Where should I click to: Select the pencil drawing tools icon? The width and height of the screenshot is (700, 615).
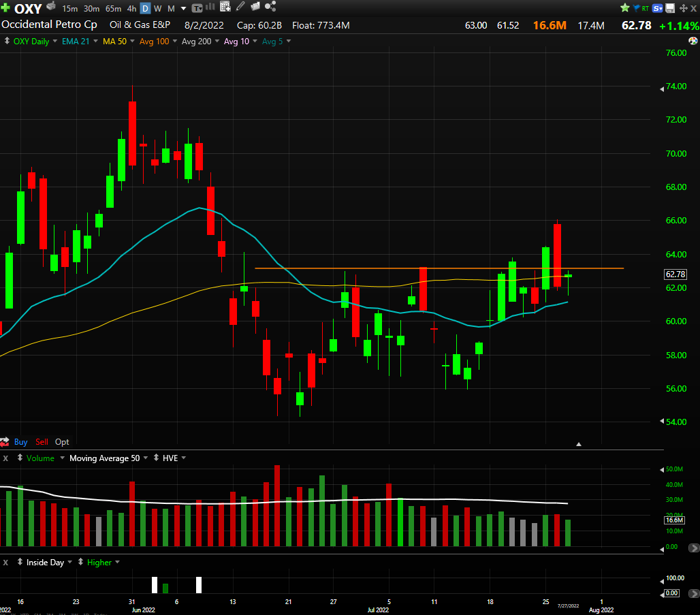[x=240, y=6]
